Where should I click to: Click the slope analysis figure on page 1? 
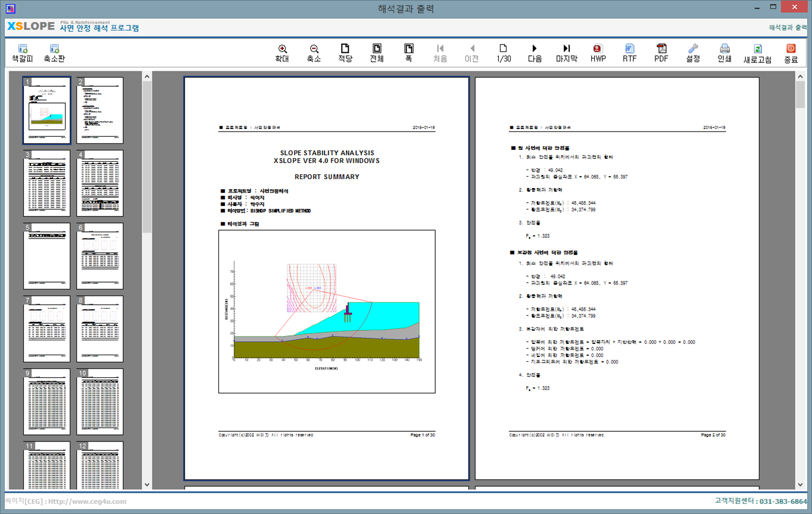[327, 312]
